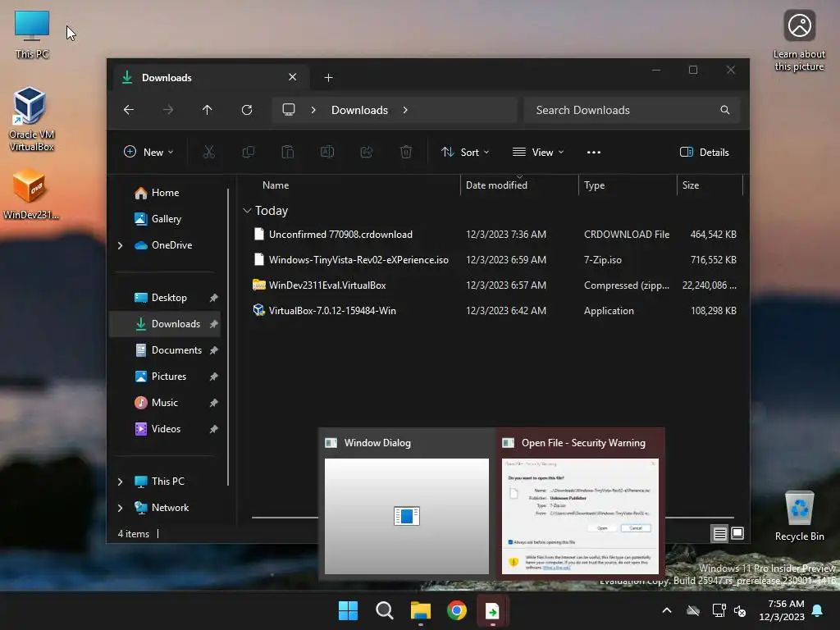
Task: Select the WinDev231 OVA desktop file
Action: tap(30, 194)
